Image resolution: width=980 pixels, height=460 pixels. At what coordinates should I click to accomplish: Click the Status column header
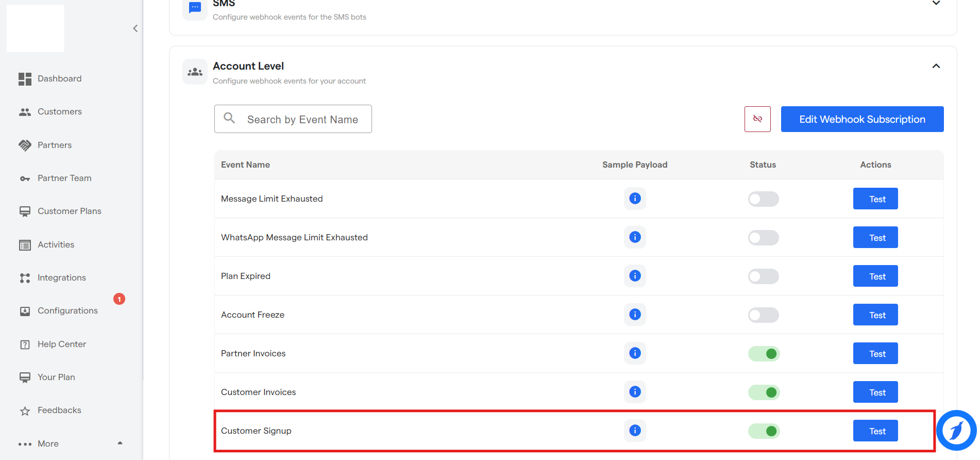click(763, 165)
